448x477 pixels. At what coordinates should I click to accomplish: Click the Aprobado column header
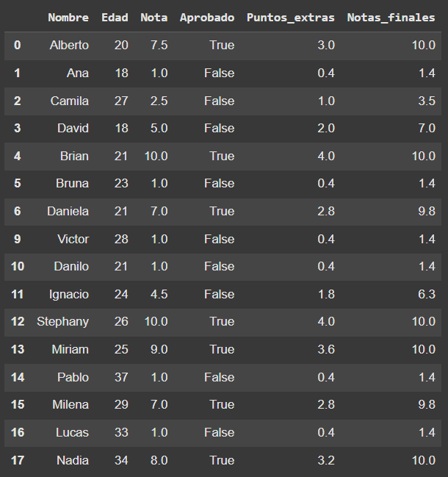tap(207, 18)
